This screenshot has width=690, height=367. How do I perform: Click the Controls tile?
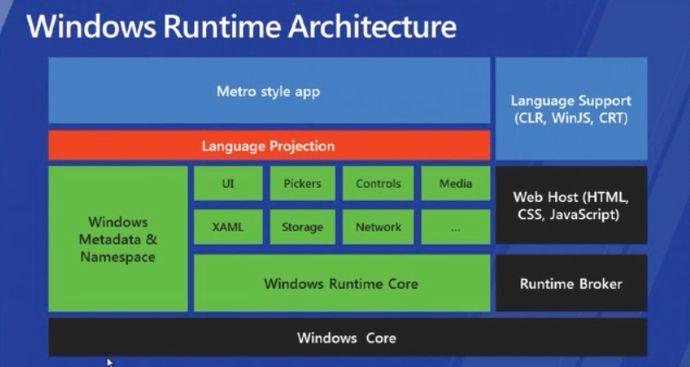pos(378,184)
